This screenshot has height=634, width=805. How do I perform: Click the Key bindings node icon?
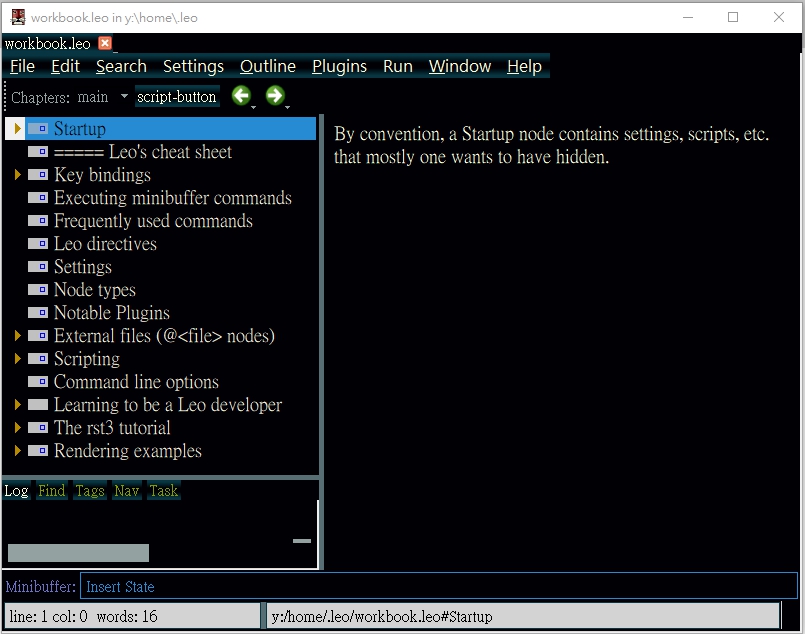(37, 175)
